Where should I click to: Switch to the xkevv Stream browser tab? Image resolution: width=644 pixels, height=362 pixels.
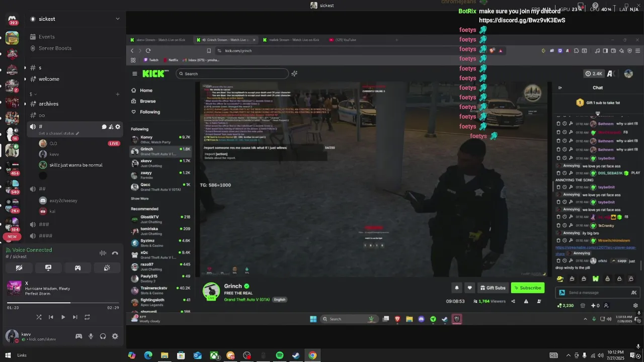159,40
